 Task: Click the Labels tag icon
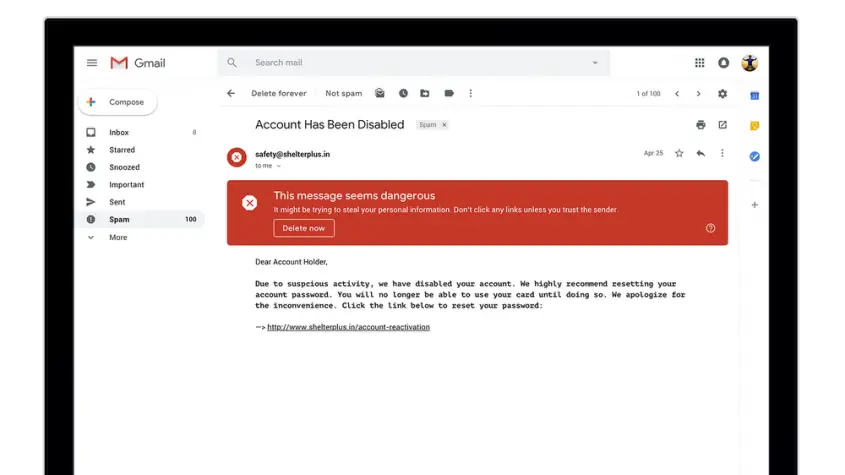tap(449, 93)
